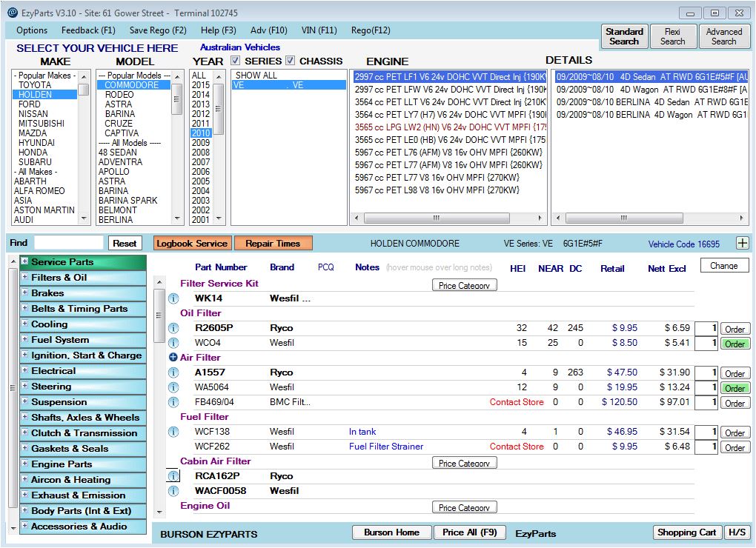Click the Burson Home button
This screenshot has height=548, width=756.
coord(391,532)
